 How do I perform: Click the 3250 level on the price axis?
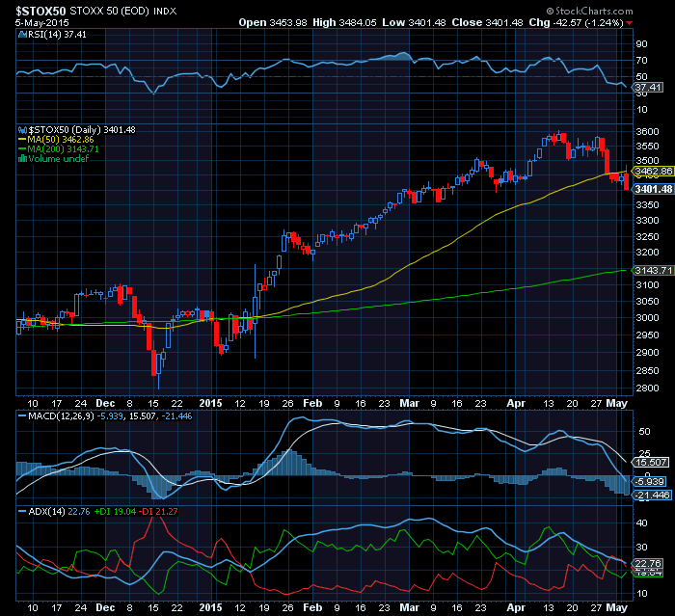pyautogui.click(x=647, y=236)
